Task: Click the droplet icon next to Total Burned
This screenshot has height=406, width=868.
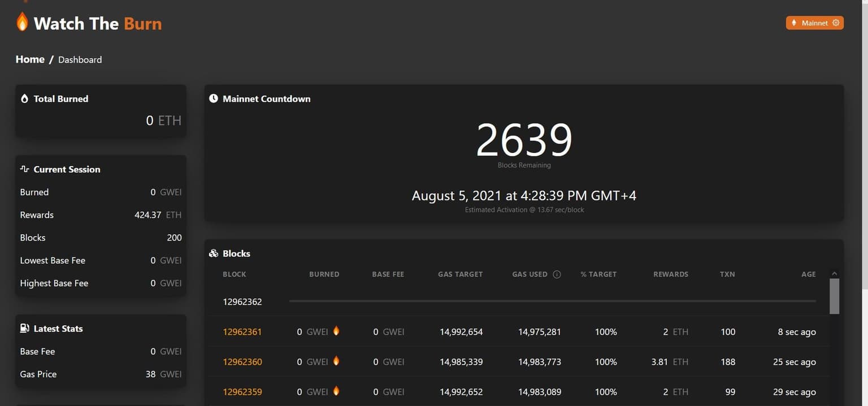Action: click(x=24, y=99)
